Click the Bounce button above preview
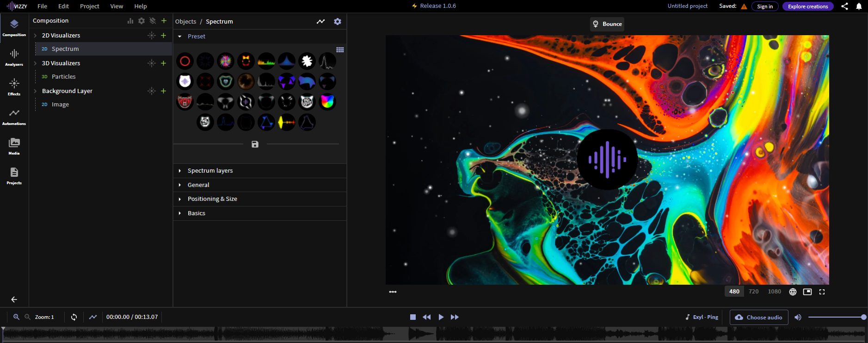 pyautogui.click(x=607, y=24)
